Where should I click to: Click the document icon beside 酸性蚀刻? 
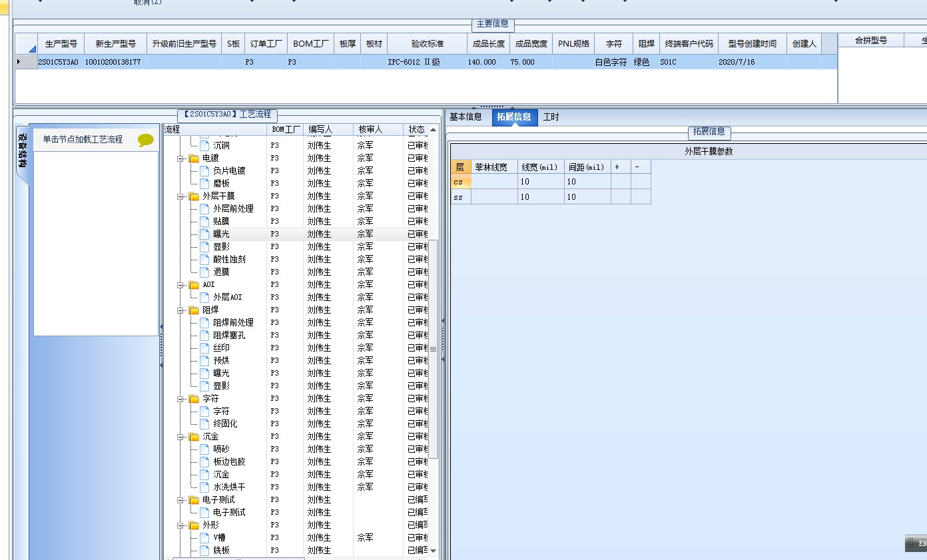click(204, 260)
